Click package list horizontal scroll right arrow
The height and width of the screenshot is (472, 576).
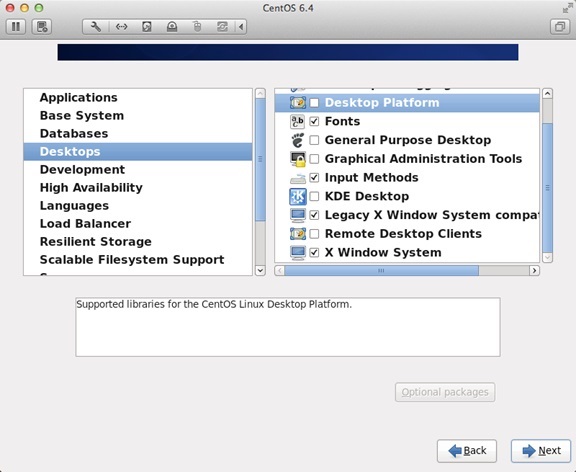pos(534,271)
